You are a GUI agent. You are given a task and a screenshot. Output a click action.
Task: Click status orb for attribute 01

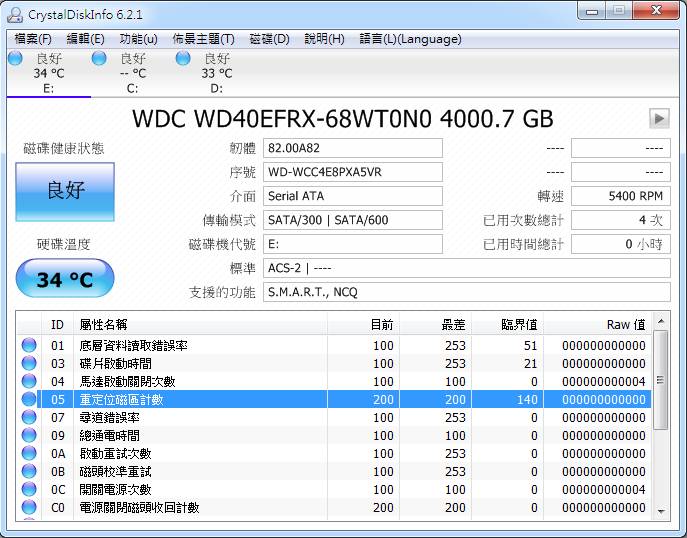(x=29, y=345)
